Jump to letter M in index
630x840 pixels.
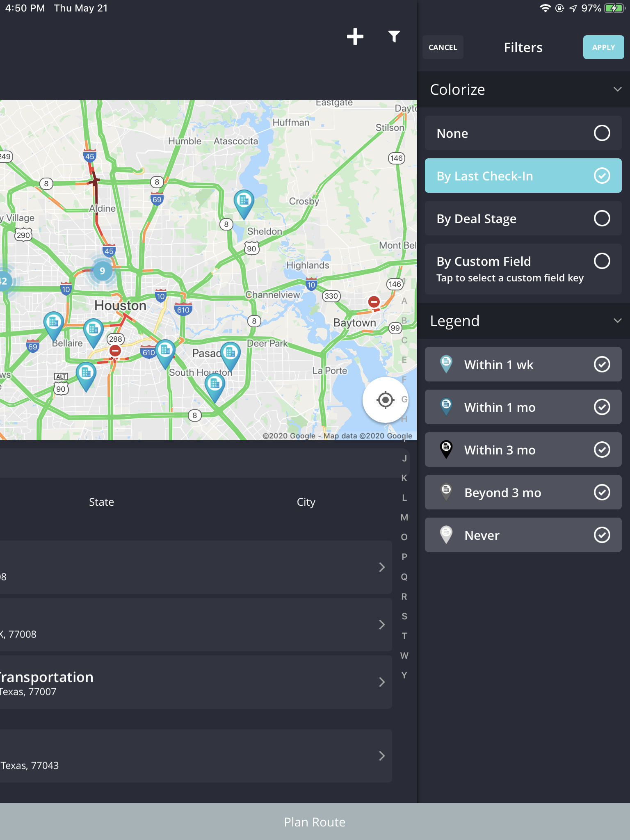pos(404,517)
